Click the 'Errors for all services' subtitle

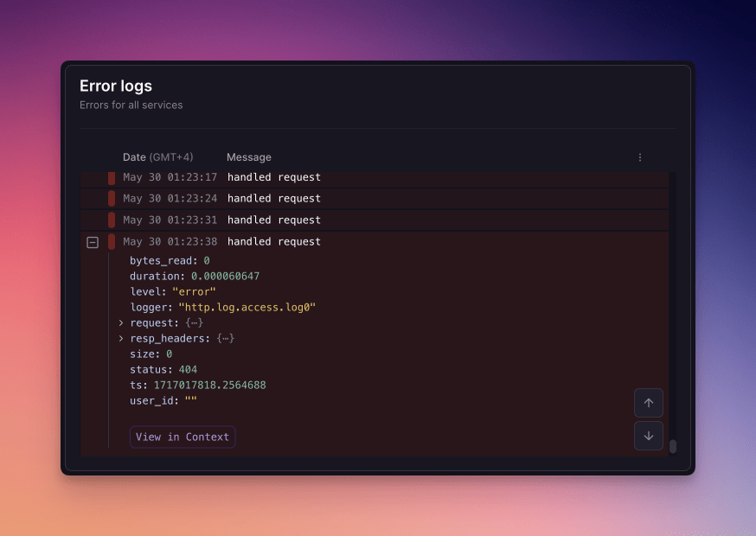click(x=131, y=105)
